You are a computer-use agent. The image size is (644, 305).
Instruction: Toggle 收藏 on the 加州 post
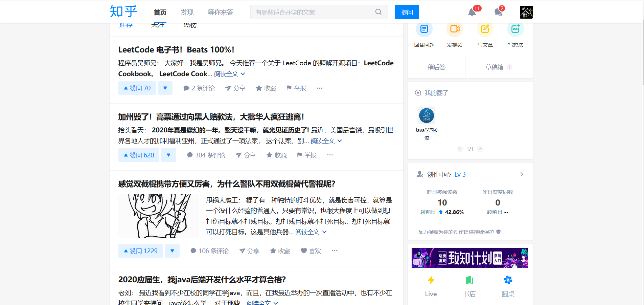coord(276,155)
